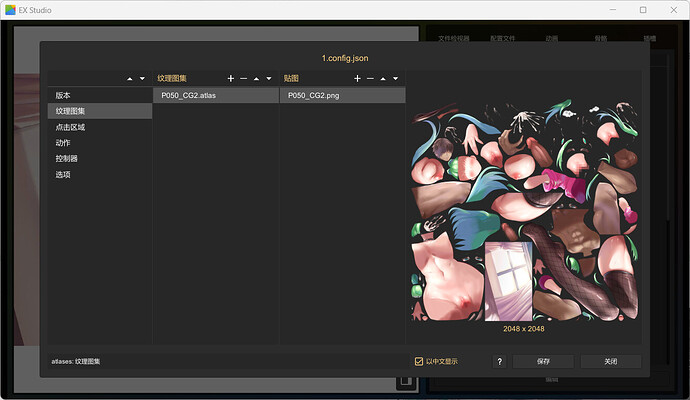Click the 保存 save button
690x400 pixels.
[x=543, y=361]
